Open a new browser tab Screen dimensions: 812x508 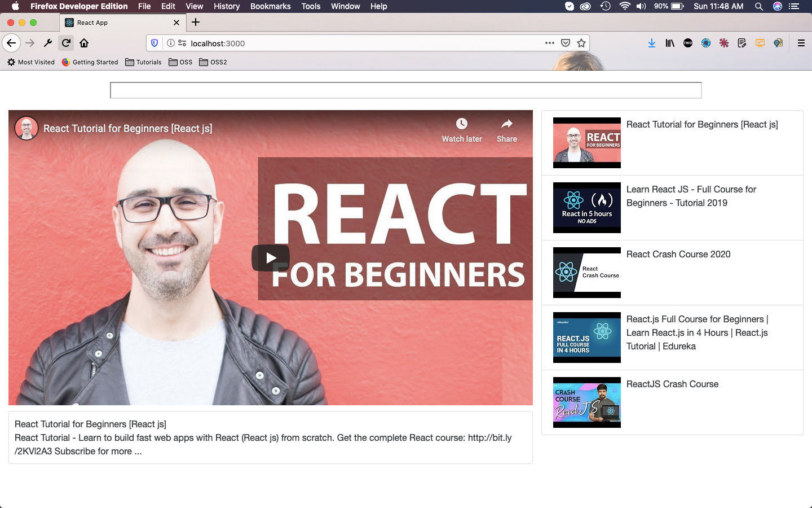click(x=196, y=22)
